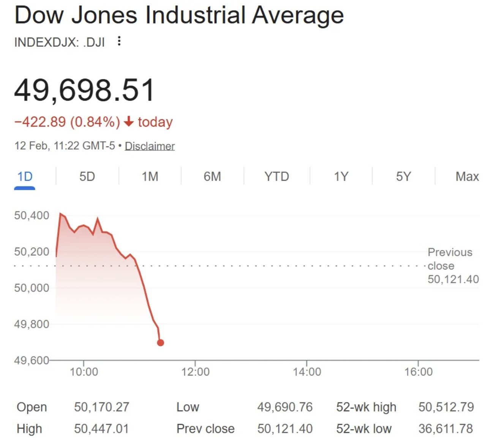The width and height of the screenshot is (490, 448).
Task: Open the Disclaimer link
Action: [x=150, y=146]
